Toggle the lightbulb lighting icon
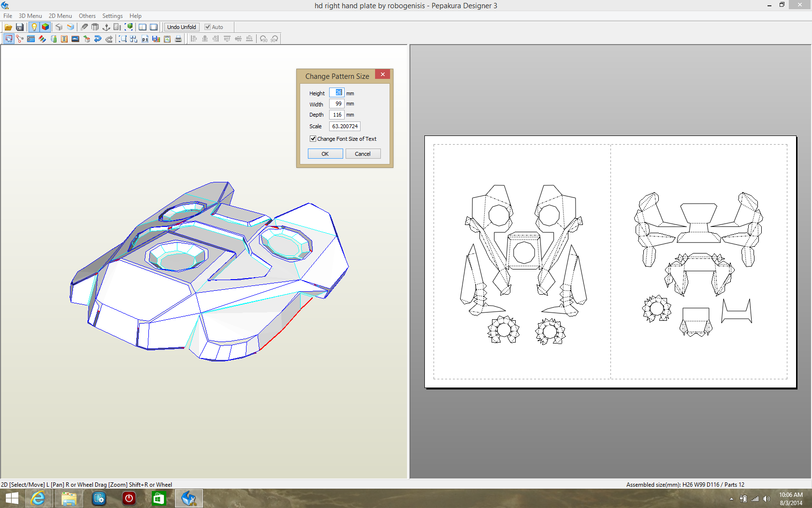Viewport: 812px width, 508px height. [x=34, y=27]
